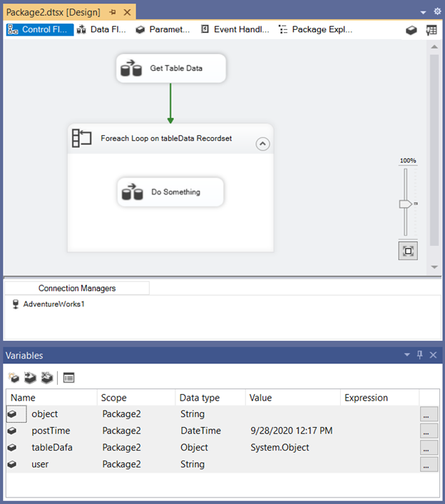Screen dimensions: 445x504
Task: Click the user variable's row icon
Action: tap(12, 464)
